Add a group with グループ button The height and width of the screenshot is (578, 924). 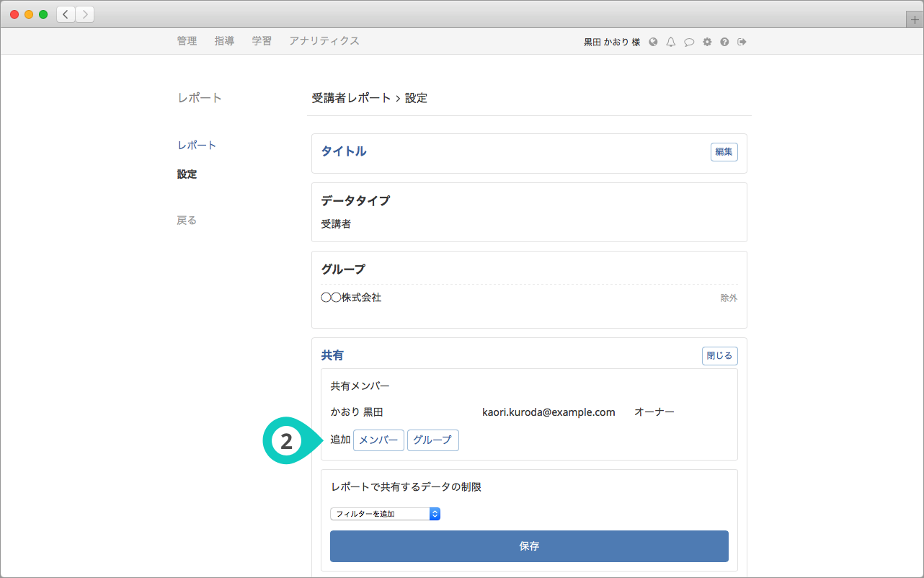click(x=432, y=440)
